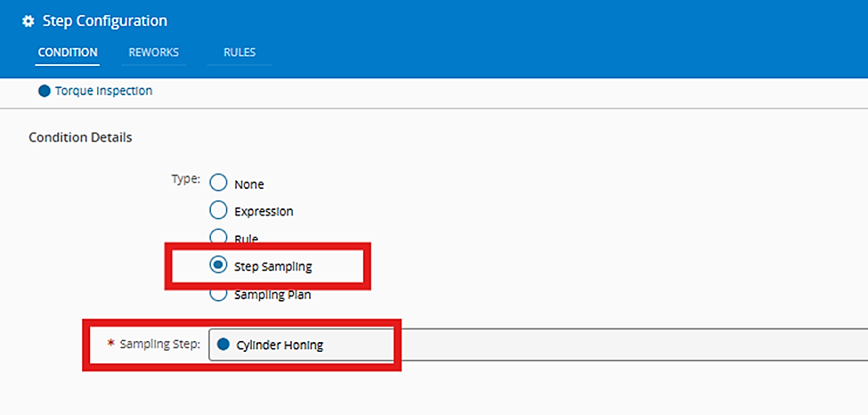Click the blue dot icon beside Torque Inspection

tap(45, 91)
